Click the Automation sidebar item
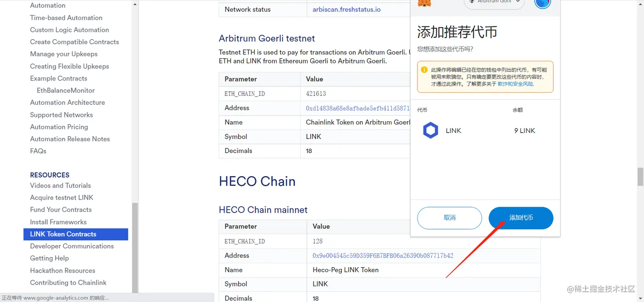 pyautogui.click(x=48, y=6)
